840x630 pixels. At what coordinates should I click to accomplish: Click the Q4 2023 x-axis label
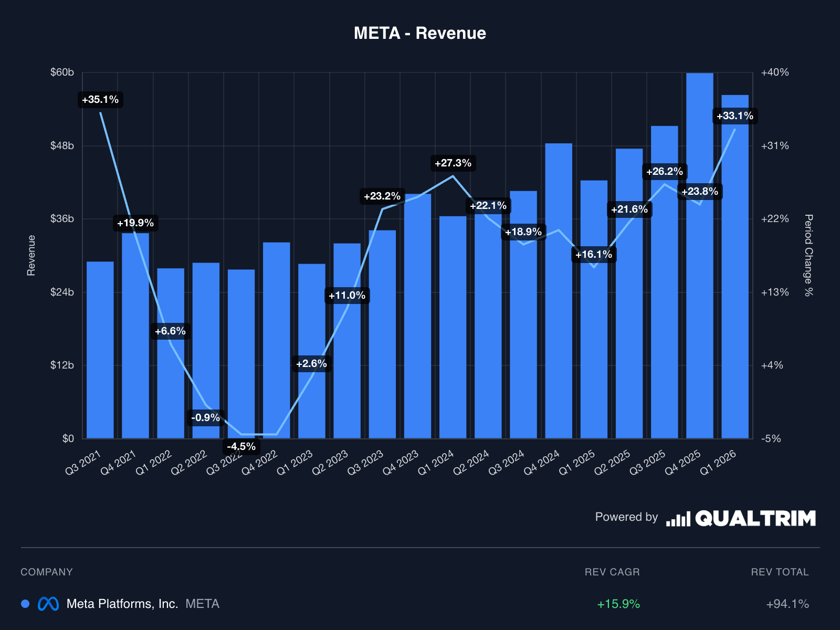coord(400,463)
